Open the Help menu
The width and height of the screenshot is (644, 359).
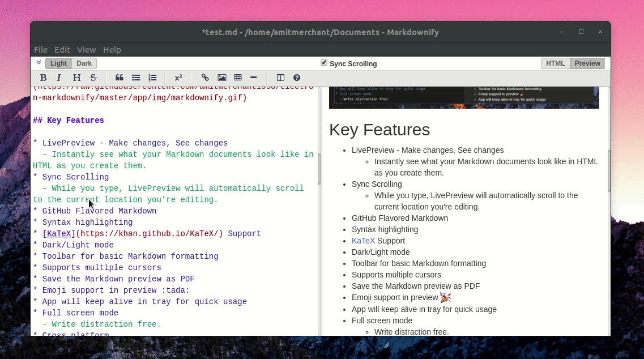(112, 50)
